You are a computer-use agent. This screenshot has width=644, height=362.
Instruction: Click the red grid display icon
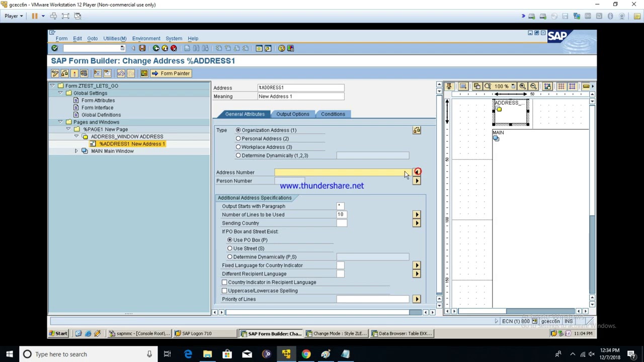click(561, 86)
